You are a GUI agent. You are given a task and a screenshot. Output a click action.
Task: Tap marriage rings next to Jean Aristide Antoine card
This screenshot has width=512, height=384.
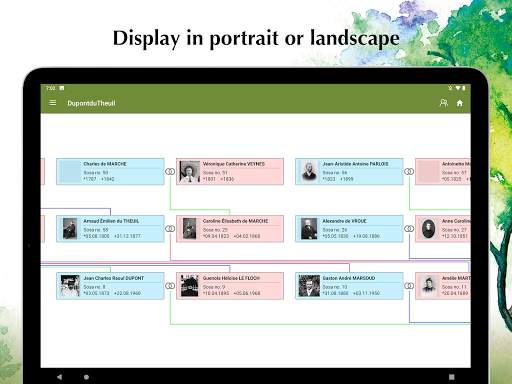[409, 171]
